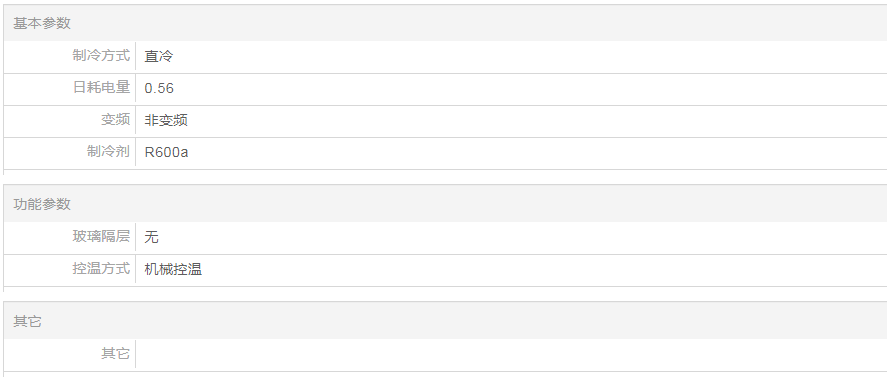Screen dimensions: 890x377
Task: Select the 控温方式 label
Action: pyautogui.click(x=101, y=268)
